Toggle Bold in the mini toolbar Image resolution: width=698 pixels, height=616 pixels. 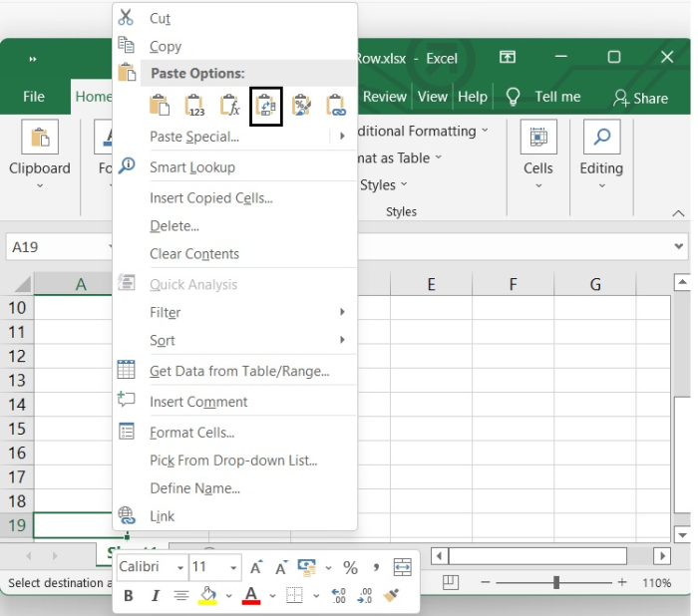pos(129,596)
